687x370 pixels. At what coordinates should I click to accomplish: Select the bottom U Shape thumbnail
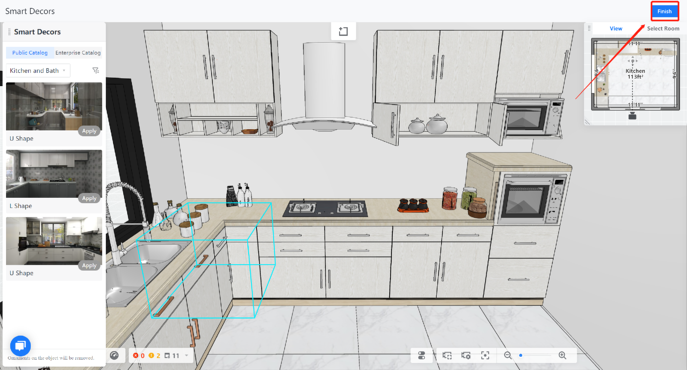click(x=54, y=241)
